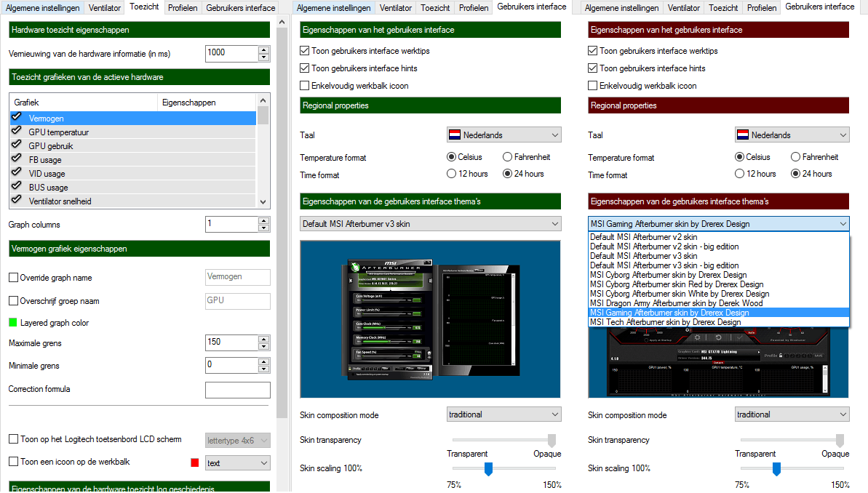Uncheck Toon gebruikers interface werktips in middle panel
The image size is (868, 493).
point(304,50)
